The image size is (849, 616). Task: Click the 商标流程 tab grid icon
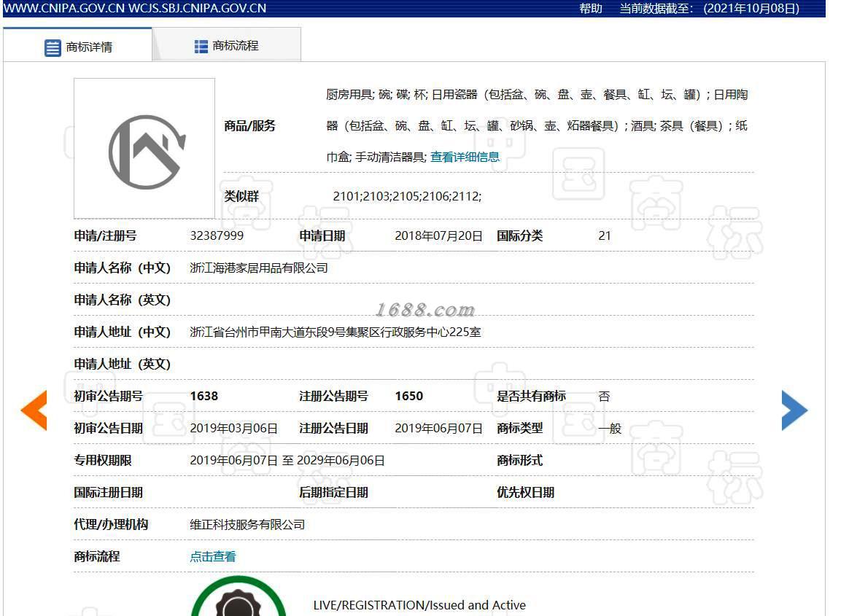[x=201, y=47]
